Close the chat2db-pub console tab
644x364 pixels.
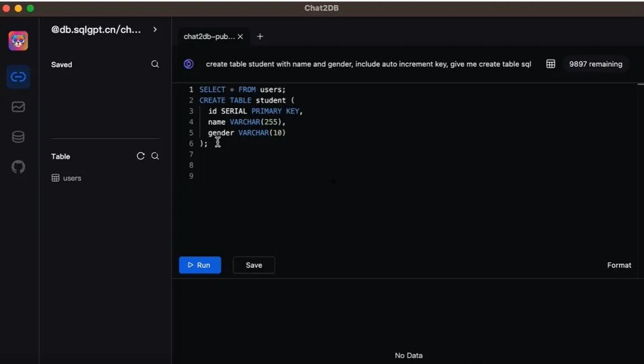coord(240,36)
